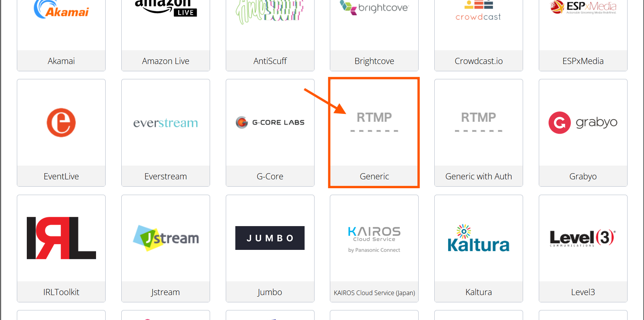This screenshot has height=320, width=644.
Task: Click the Level3 label
Action: tap(583, 292)
